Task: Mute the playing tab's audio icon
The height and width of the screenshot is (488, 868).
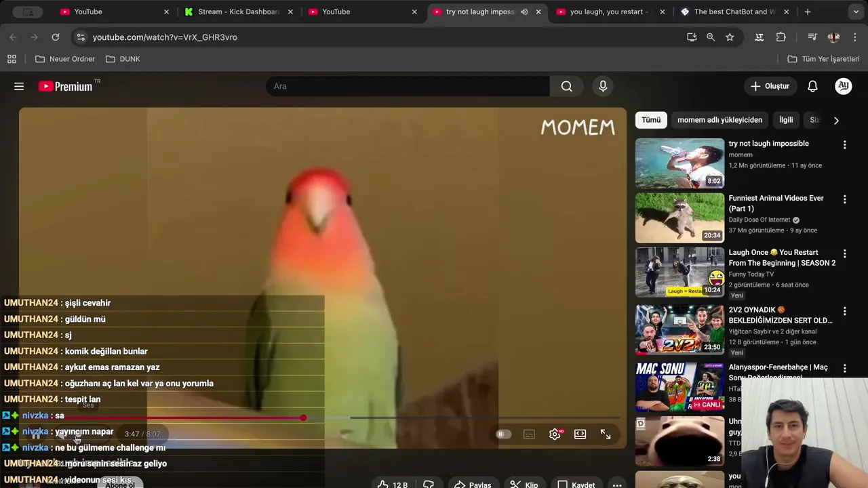Action: [x=524, y=12]
